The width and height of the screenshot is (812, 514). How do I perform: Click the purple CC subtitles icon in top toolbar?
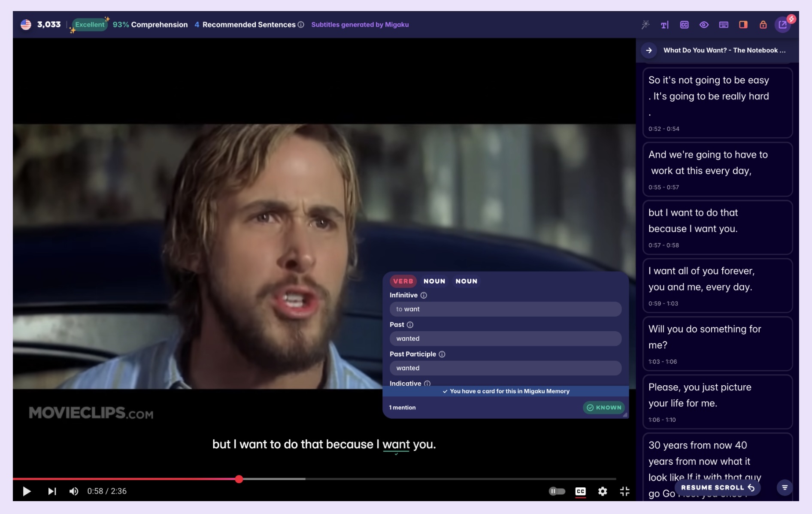[684, 25]
